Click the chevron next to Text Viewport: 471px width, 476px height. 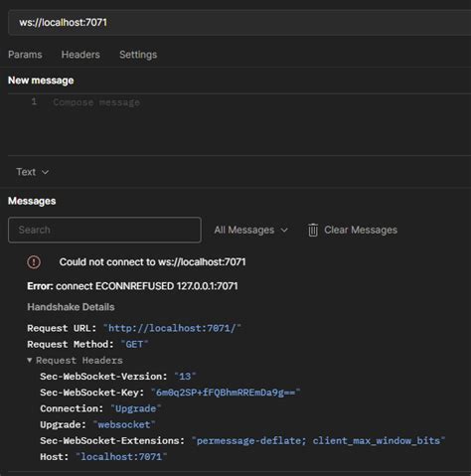(45, 172)
